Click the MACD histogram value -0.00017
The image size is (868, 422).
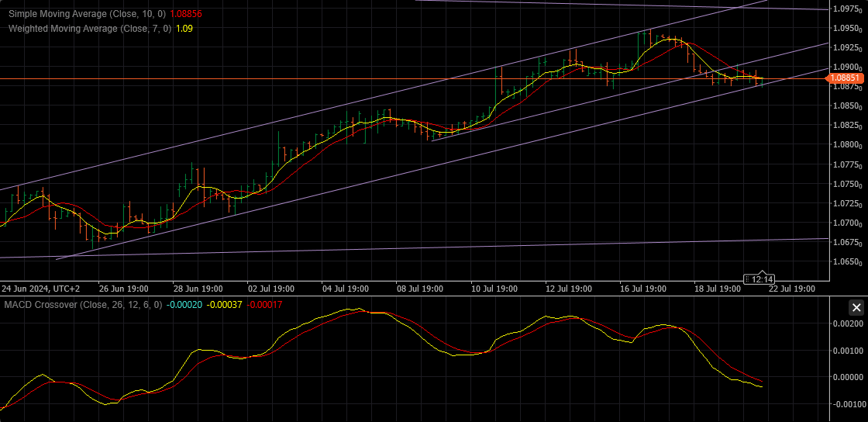pos(264,305)
